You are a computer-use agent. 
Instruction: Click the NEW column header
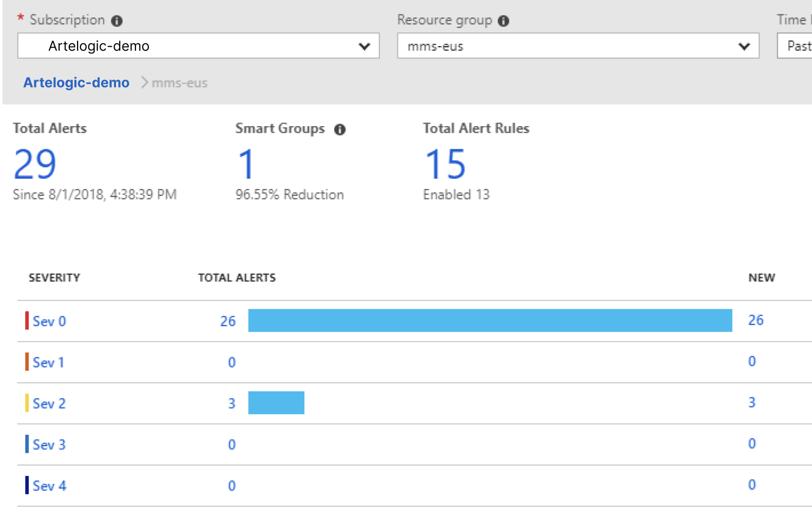click(762, 277)
